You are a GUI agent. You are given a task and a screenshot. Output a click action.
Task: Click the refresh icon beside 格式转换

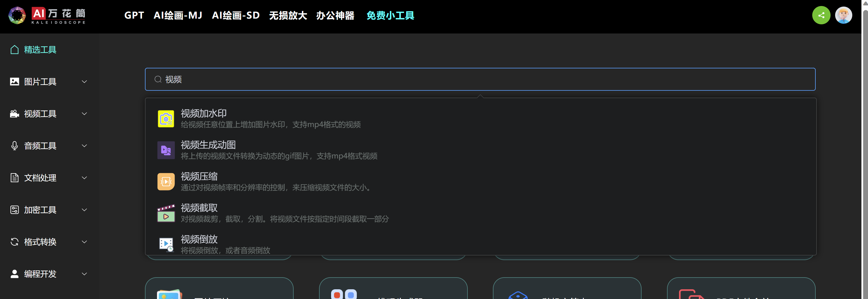coord(15,242)
